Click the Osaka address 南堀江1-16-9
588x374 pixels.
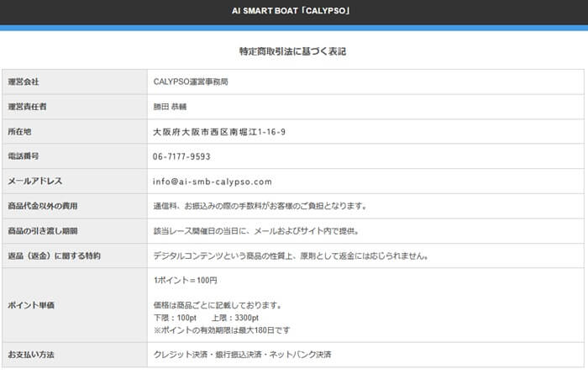click(219, 132)
